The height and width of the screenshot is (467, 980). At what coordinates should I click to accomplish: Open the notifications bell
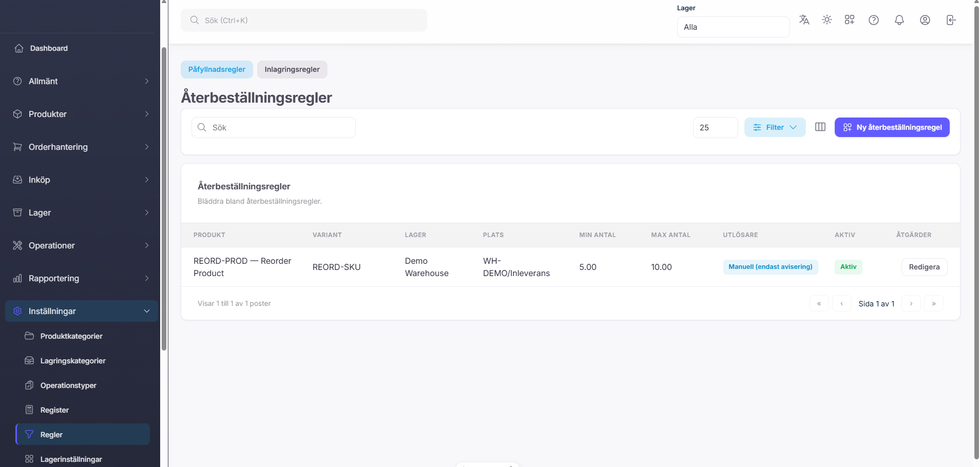coord(899,20)
